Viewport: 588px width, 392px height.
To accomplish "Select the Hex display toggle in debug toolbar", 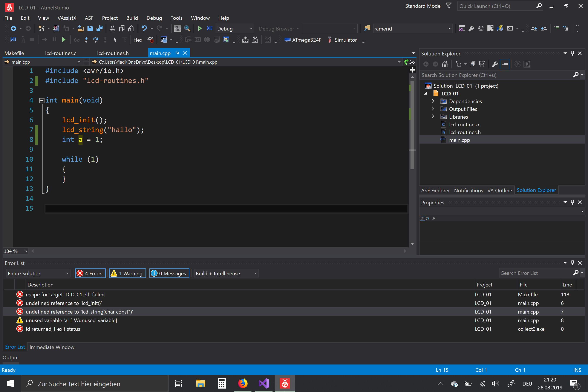I will pyautogui.click(x=138, y=40).
